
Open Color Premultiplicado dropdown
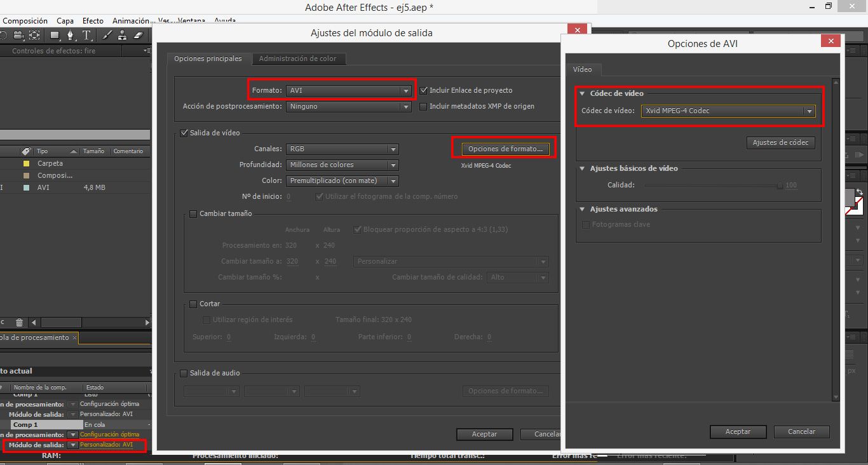342,180
